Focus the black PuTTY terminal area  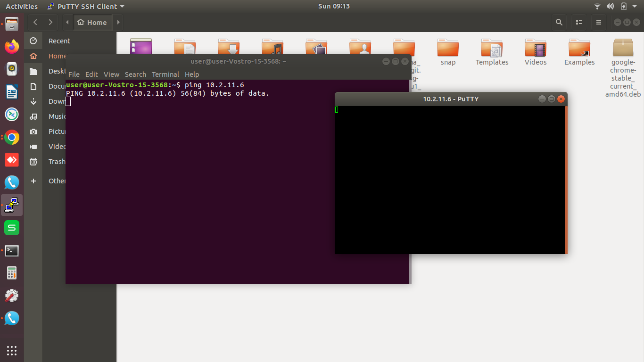click(450, 180)
